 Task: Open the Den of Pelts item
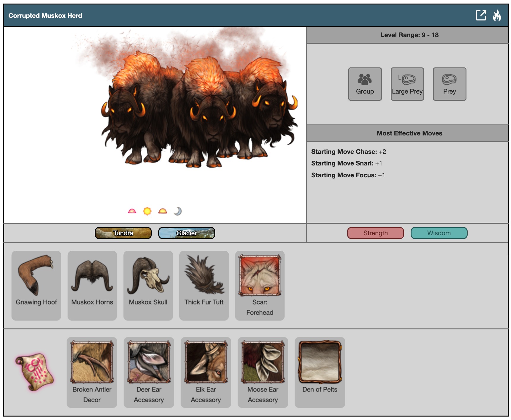(320, 371)
